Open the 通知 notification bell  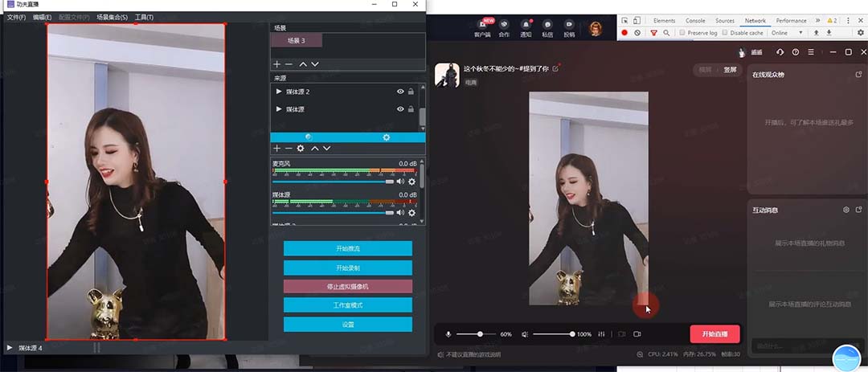point(526,25)
